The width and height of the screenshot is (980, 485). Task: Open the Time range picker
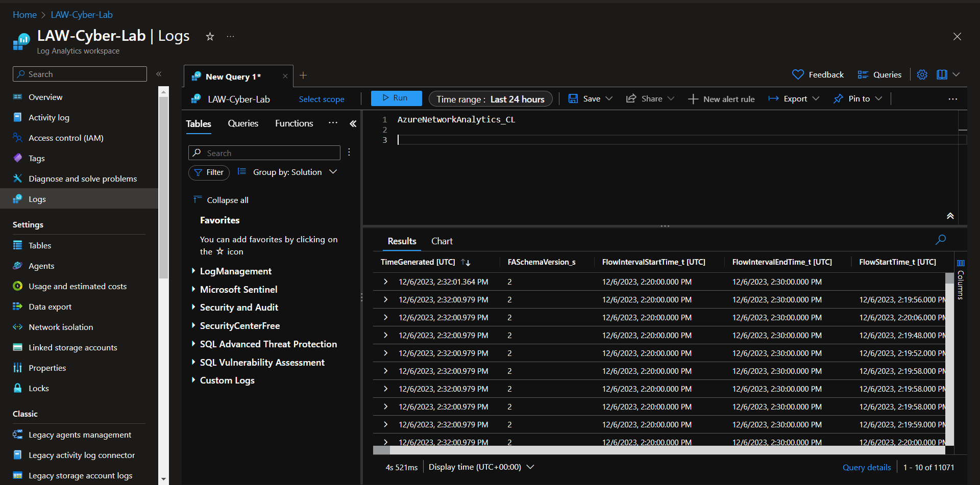pyautogui.click(x=491, y=99)
